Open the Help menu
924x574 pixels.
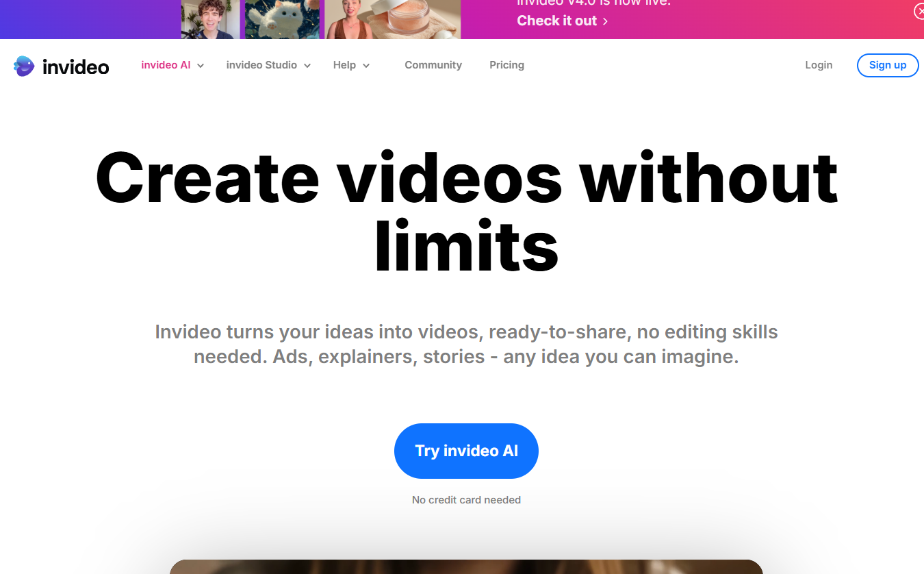(x=344, y=65)
